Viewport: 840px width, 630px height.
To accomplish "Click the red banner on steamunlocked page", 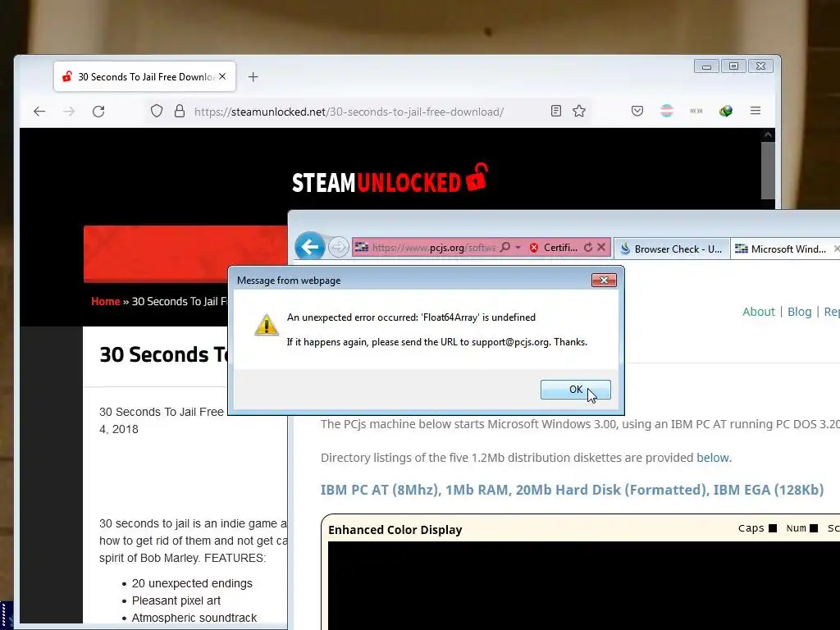I will [185, 253].
